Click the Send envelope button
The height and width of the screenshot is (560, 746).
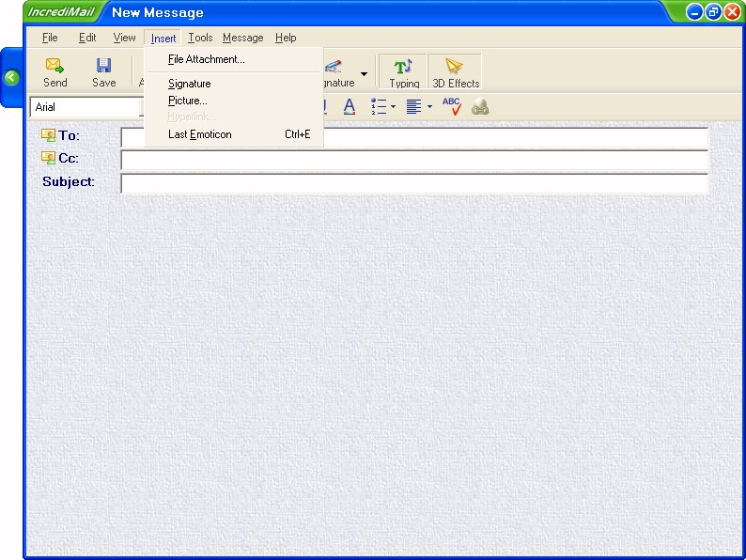click(x=55, y=72)
